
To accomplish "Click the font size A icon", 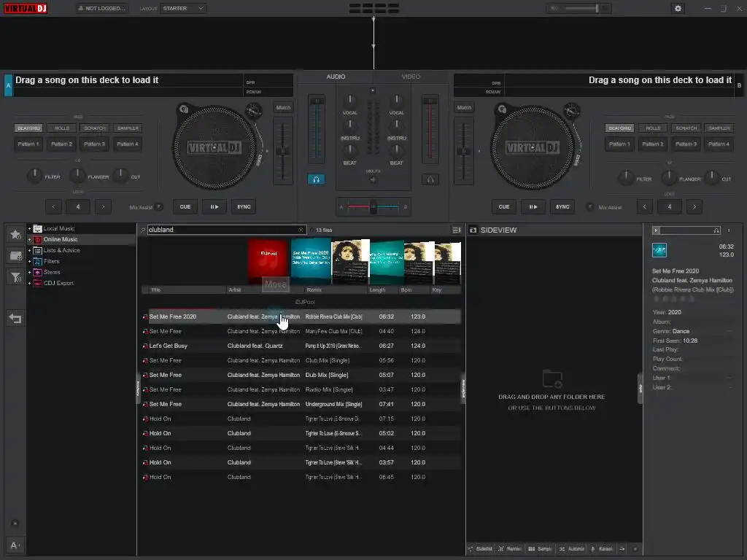I will point(15,545).
